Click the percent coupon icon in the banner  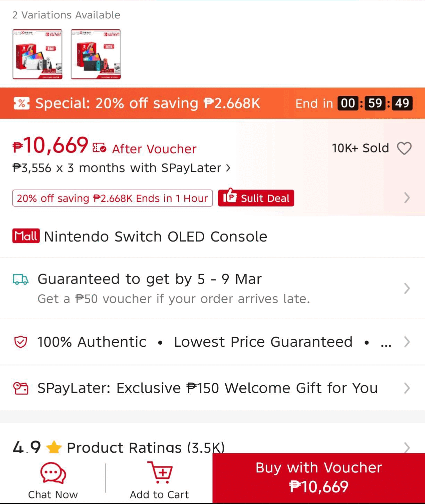click(x=22, y=103)
